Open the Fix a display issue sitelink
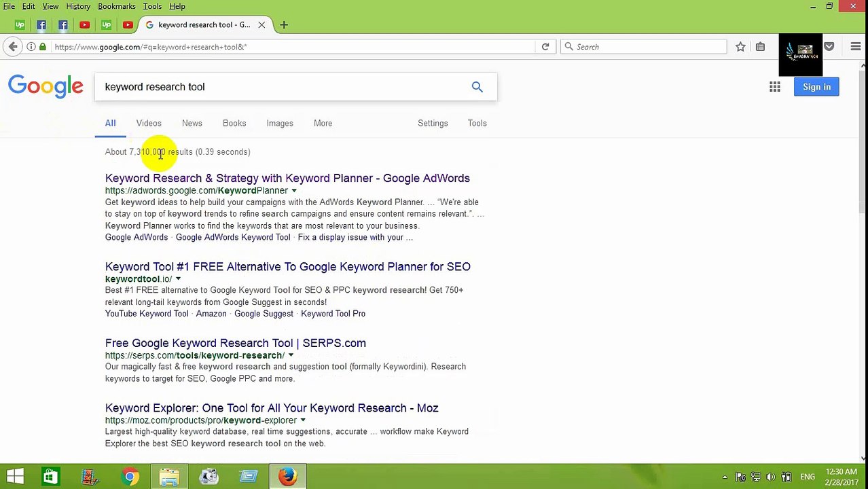This screenshot has height=489, width=868. (x=355, y=238)
